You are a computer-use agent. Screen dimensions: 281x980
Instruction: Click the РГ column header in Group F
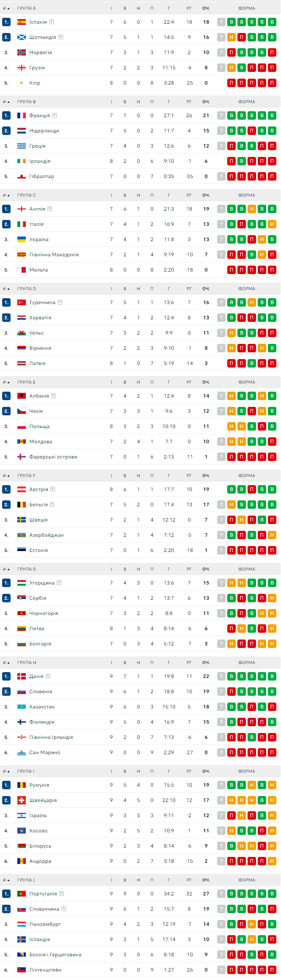(x=189, y=476)
